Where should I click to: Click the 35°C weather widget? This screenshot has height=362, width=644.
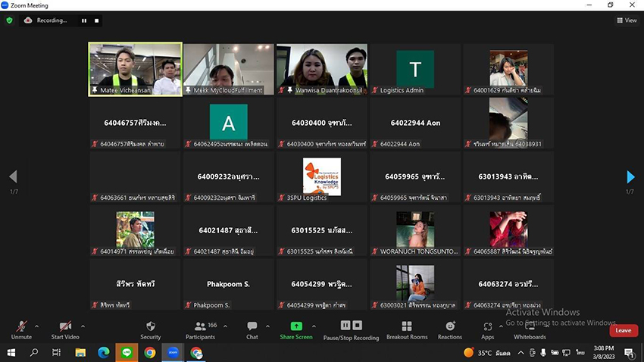487,353
